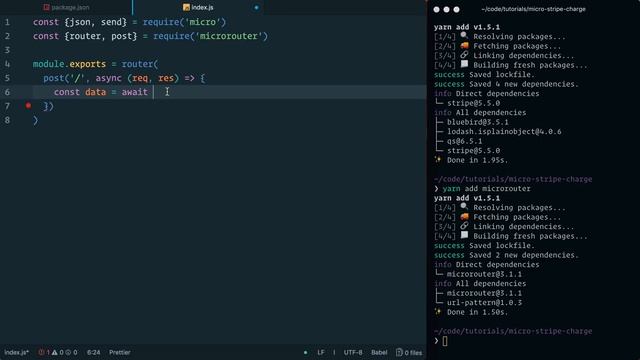
Task: Click 'url-pattern@1.0.3' in the terminal output
Action: (484, 302)
